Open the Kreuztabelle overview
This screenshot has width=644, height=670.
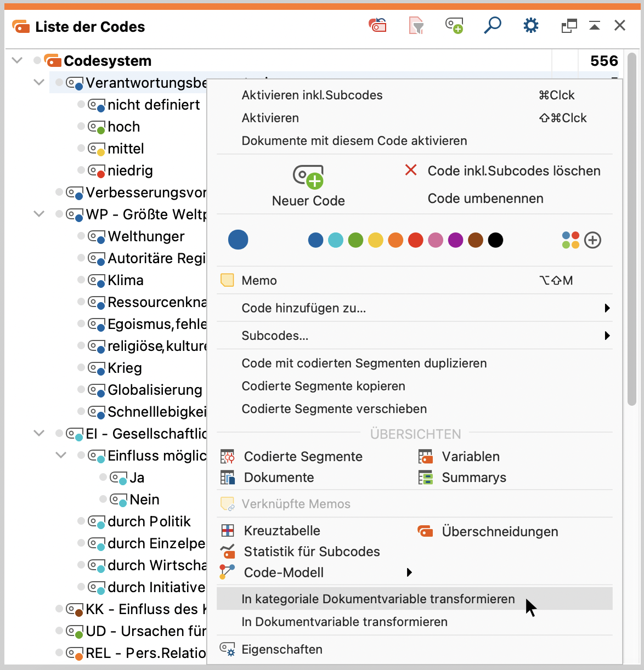pos(281,531)
